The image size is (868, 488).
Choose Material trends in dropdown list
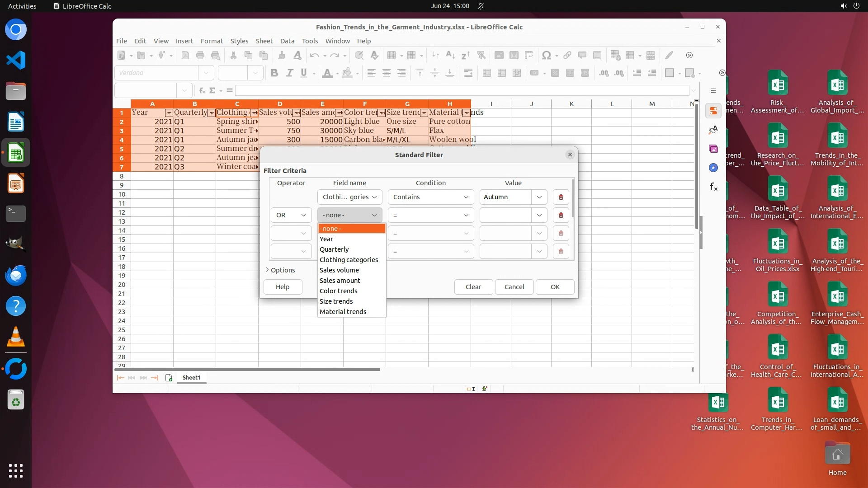point(343,312)
